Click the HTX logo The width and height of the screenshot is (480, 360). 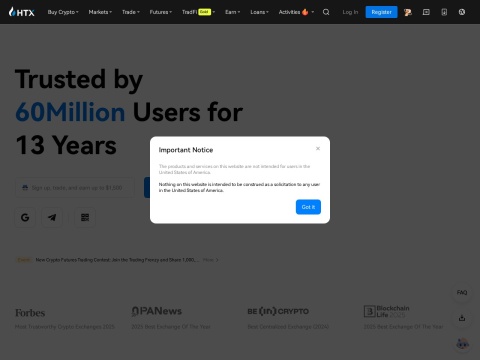pyautogui.click(x=22, y=12)
